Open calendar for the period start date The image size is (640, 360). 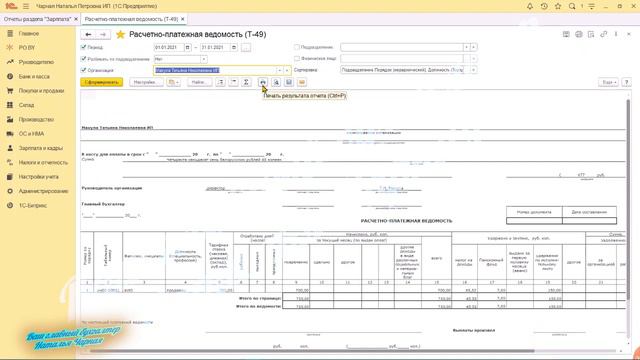(x=187, y=47)
